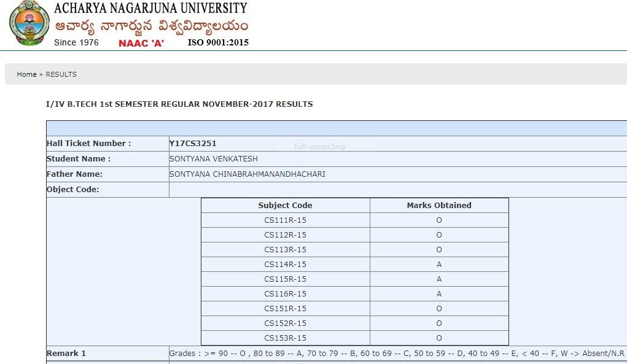This screenshot has width=627, height=364.
Task: Select subject code CS112R-15
Action: [285, 235]
